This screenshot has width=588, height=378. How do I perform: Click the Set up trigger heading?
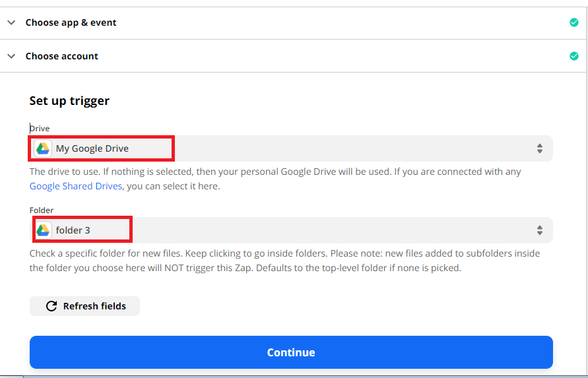pos(69,101)
